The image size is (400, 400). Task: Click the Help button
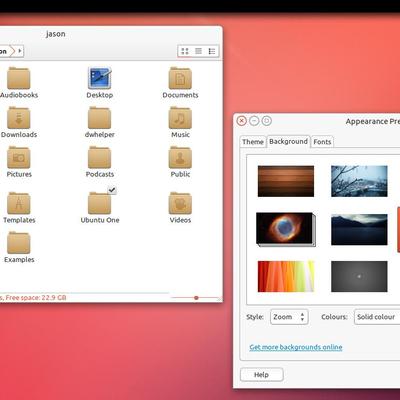[262, 375]
